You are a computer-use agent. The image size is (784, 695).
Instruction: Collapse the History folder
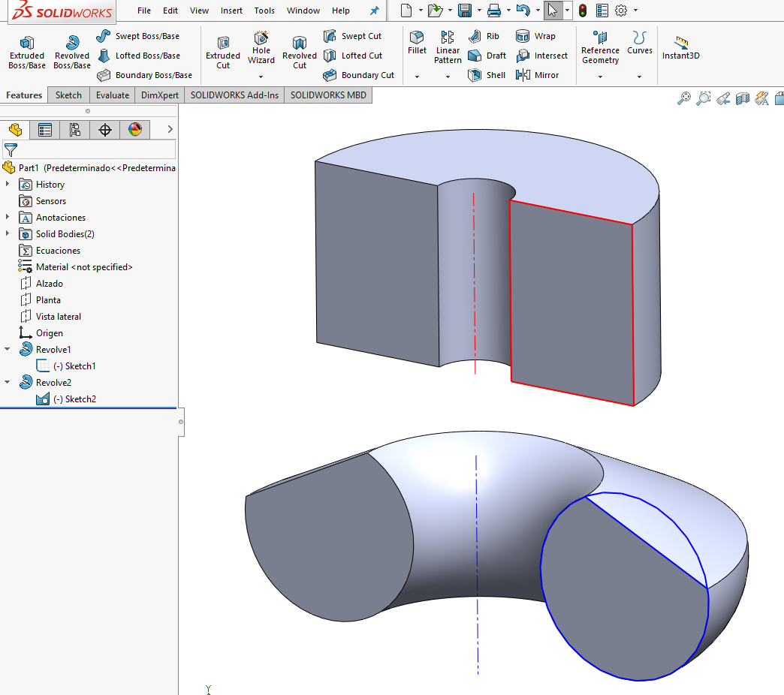tap(9, 184)
